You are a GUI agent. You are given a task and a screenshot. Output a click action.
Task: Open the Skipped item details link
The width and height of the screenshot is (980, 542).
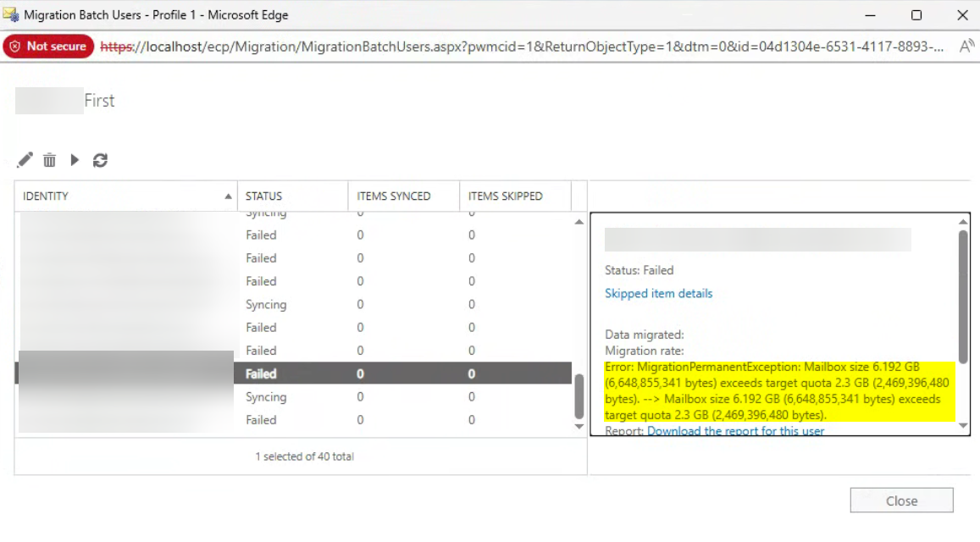click(658, 294)
